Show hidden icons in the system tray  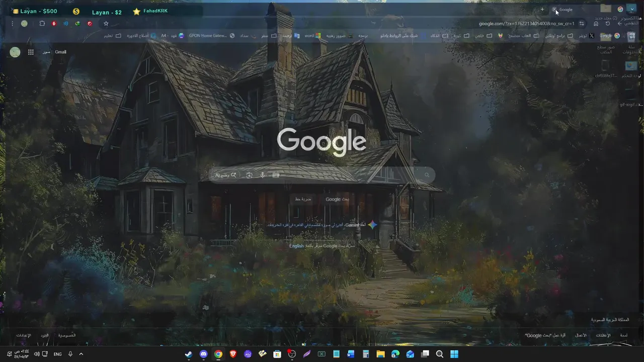pos(81,354)
